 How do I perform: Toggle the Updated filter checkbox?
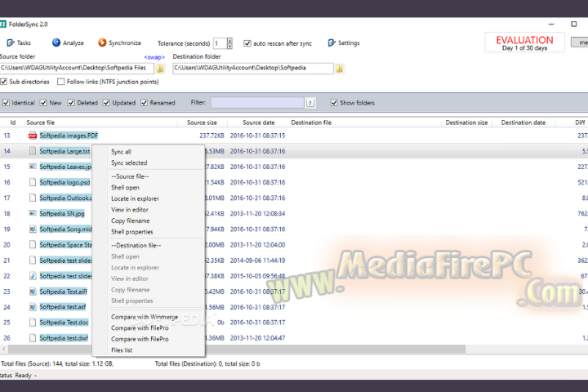106,103
